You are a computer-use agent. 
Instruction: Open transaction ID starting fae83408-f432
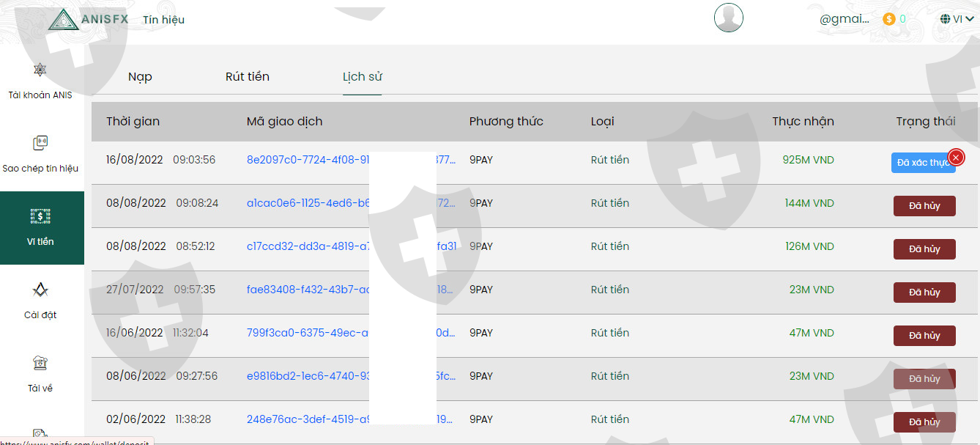tap(352, 290)
